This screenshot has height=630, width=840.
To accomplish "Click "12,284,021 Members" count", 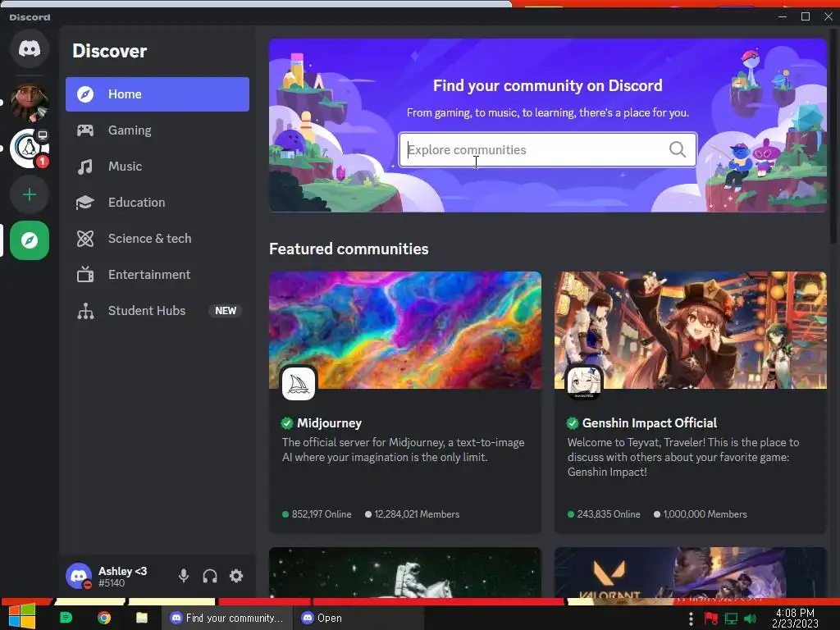I will (x=417, y=514).
